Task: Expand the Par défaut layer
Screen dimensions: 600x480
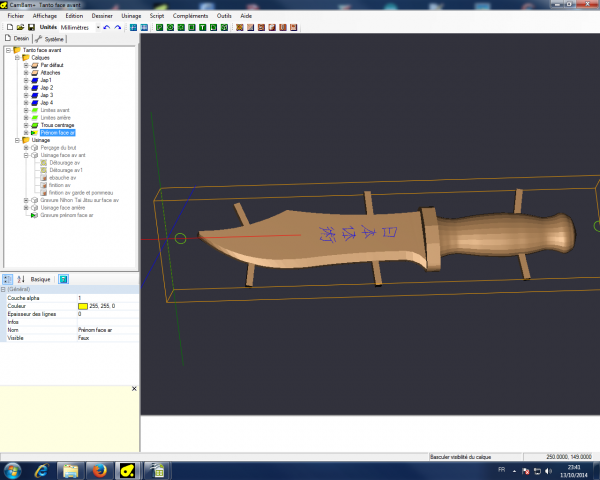Action: (26, 65)
